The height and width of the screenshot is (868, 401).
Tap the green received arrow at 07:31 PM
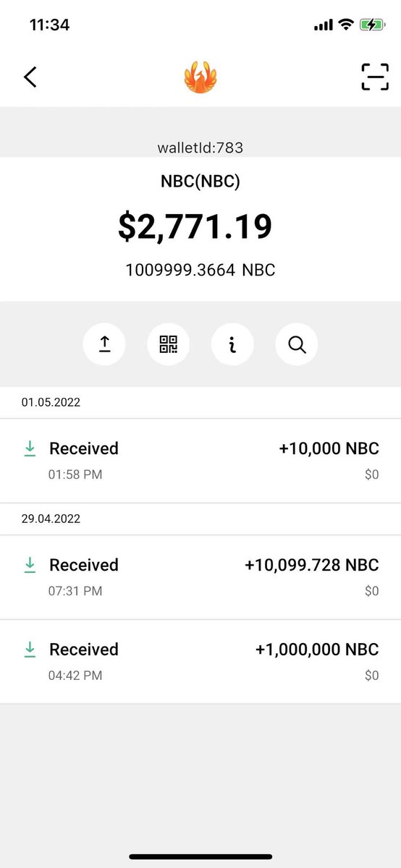pyautogui.click(x=30, y=565)
